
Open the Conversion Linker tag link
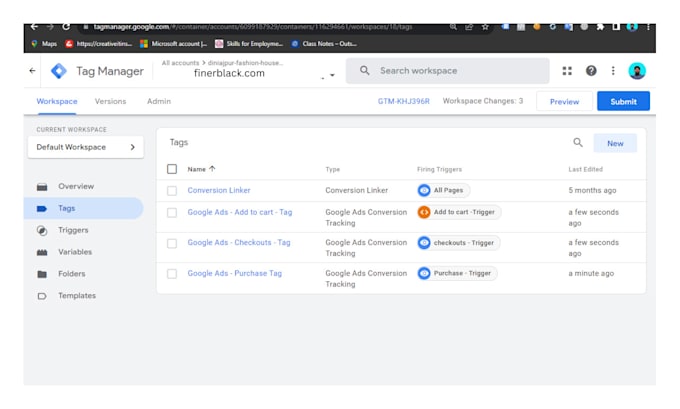click(x=219, y=190)
